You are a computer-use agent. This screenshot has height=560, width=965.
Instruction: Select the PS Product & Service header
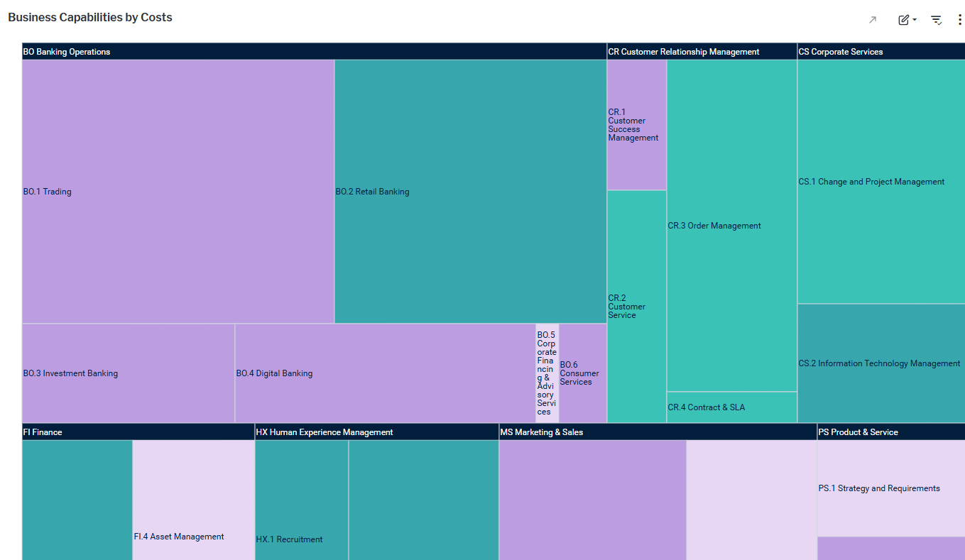point(858,432)
